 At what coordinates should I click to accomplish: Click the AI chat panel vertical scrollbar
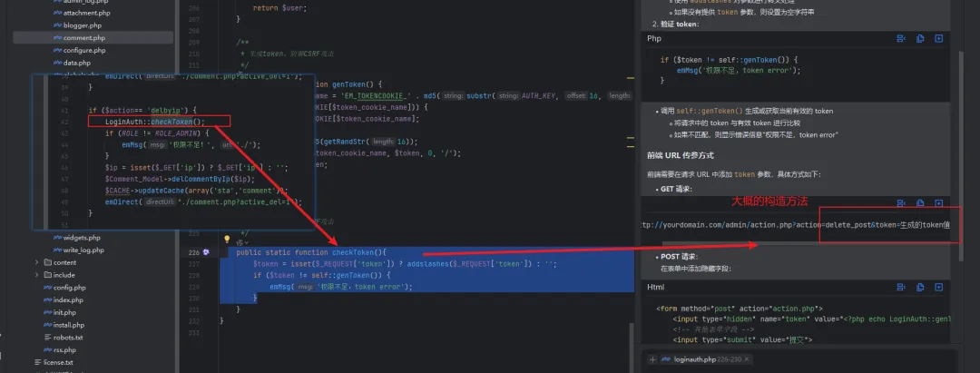tap(962, 156)
